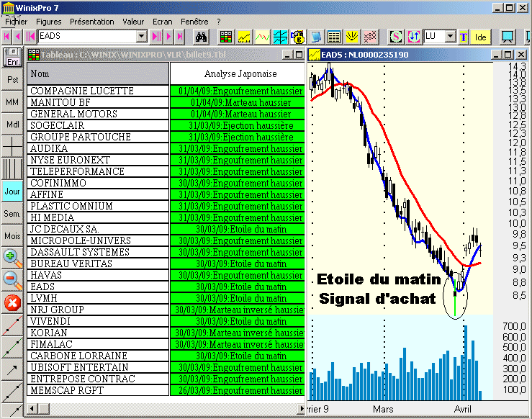
Task: Click the green S icon
Action: pos(396,37)
